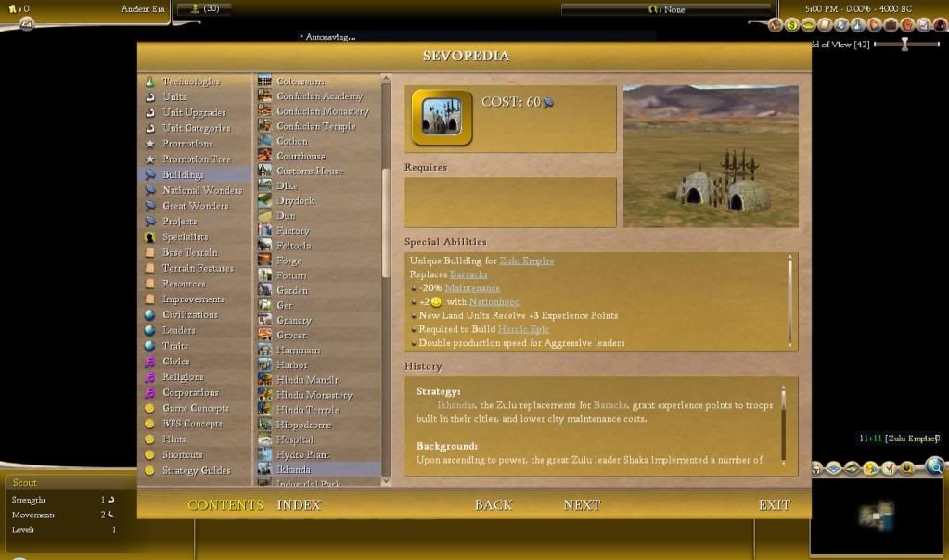The height and width of the screenshot is (560, 949).
Task: Click building list scroll down arrow
Action: point(386,481)
